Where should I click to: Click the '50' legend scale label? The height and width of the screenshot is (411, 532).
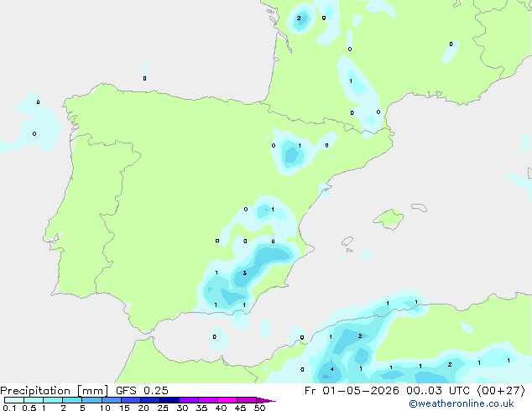259,408
